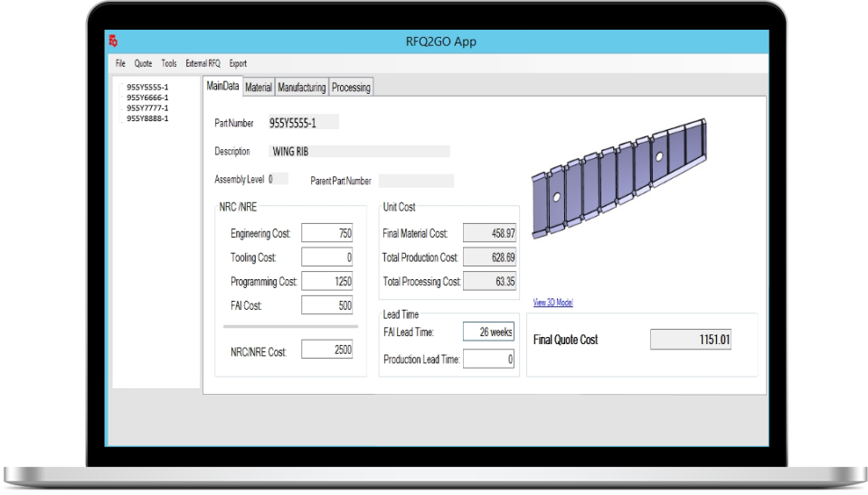Click the Engineering Cost field

[327, 233]
